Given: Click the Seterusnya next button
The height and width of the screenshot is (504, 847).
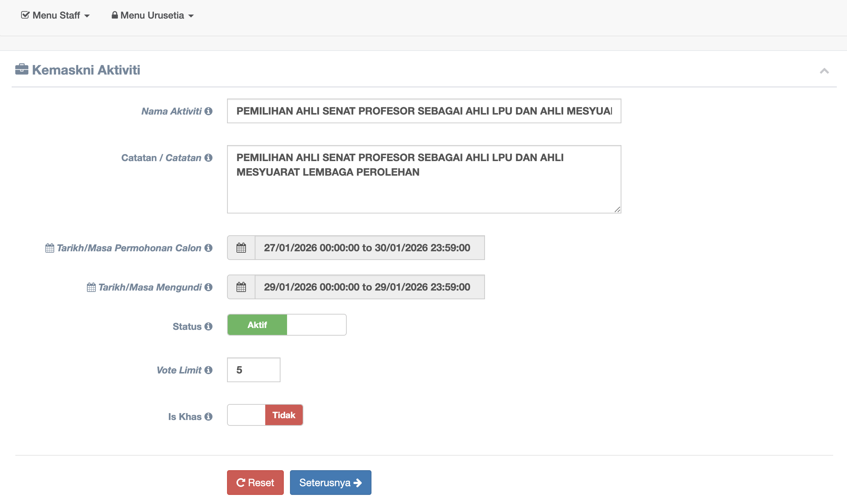Looking at the screenshot, I should pos(330,483).
